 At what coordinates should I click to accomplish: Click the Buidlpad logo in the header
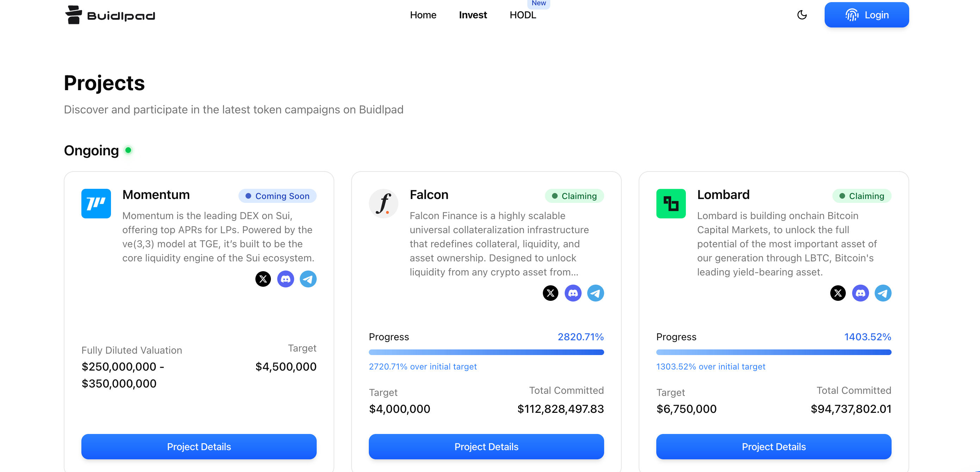pyautogui.click(x=110, y=15)
